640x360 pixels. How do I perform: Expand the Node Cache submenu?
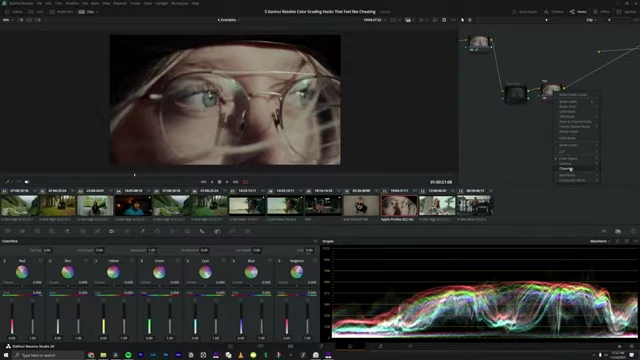576,145
